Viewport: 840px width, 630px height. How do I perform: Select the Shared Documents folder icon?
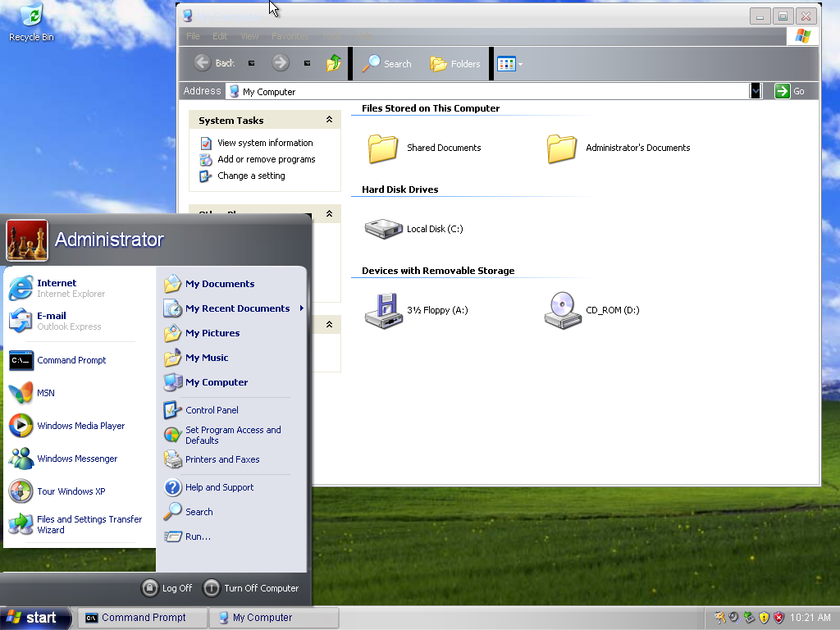pos(383,148)
